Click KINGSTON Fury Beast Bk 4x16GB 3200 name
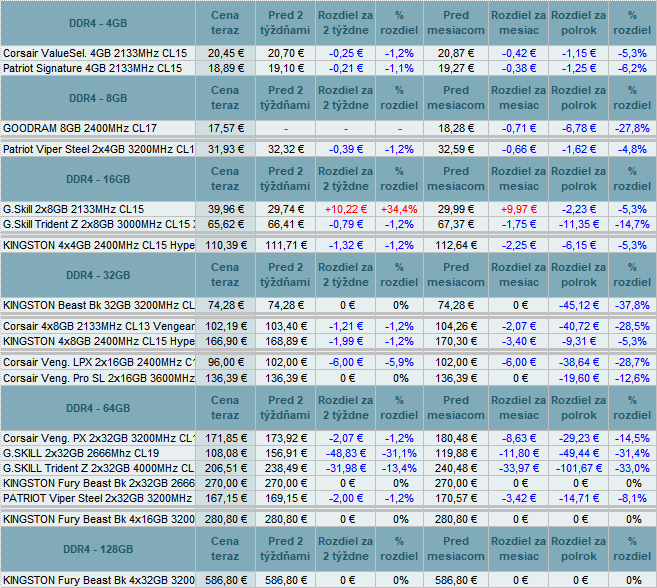The image size is (657, 588). click(x=98, y=519)
